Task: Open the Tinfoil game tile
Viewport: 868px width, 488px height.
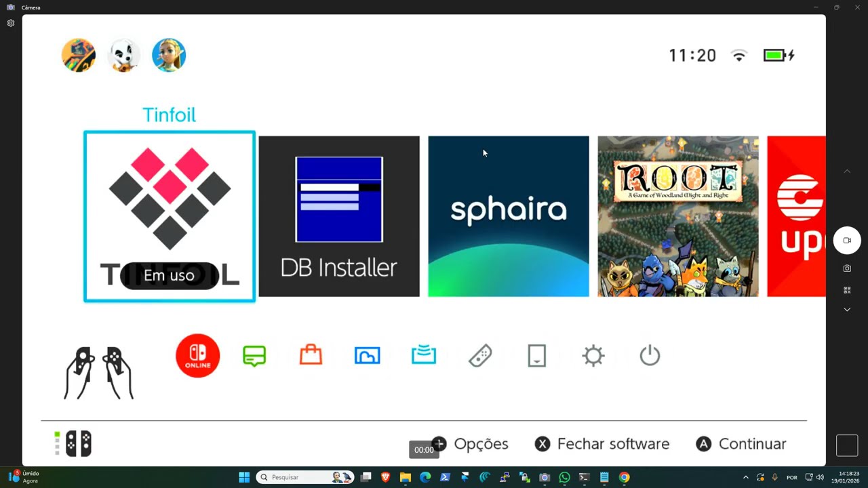Action: tap(170, 216)
